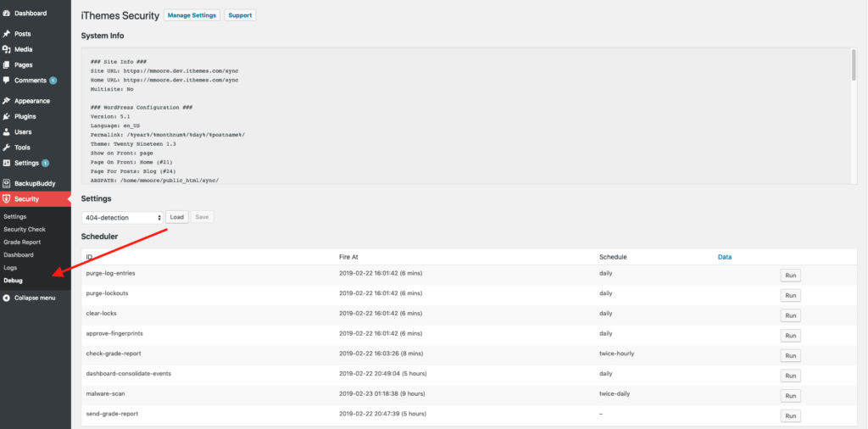
Task: Click the Plugins plug icon
Action: point(7,116)
